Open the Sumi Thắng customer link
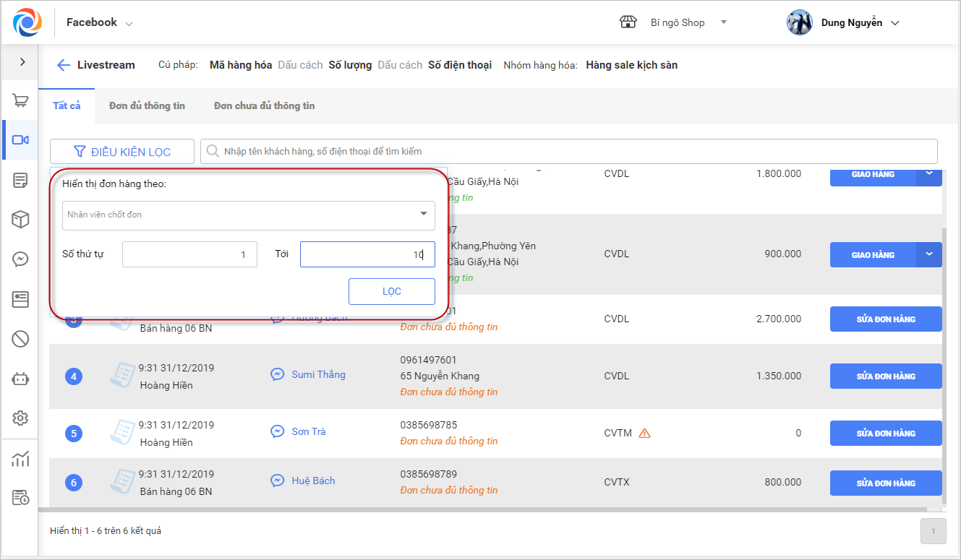Viewport: 961px width, 560px height. pyautogui.click(x=318, y=374)
